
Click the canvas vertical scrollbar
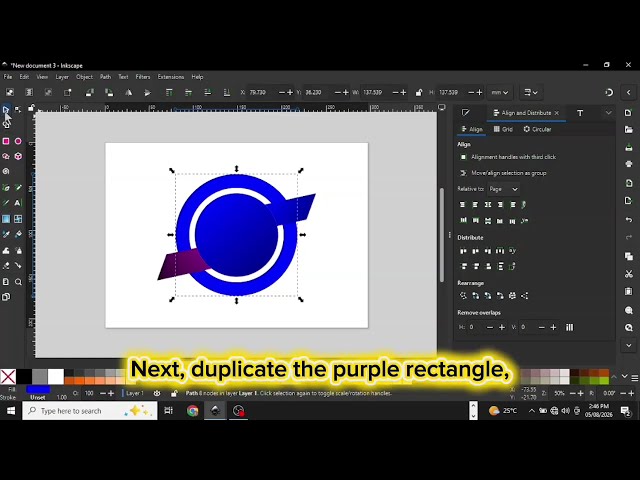point(442,235)
